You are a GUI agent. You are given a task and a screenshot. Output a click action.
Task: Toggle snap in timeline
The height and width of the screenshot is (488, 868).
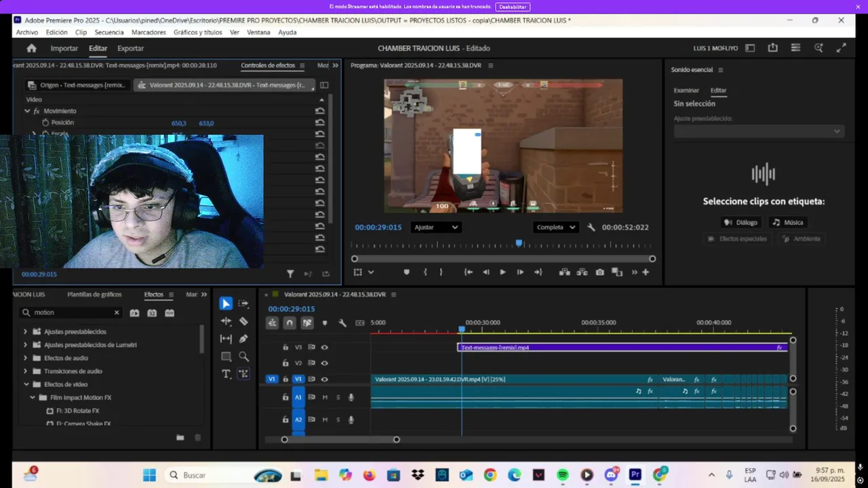(290, 323)
